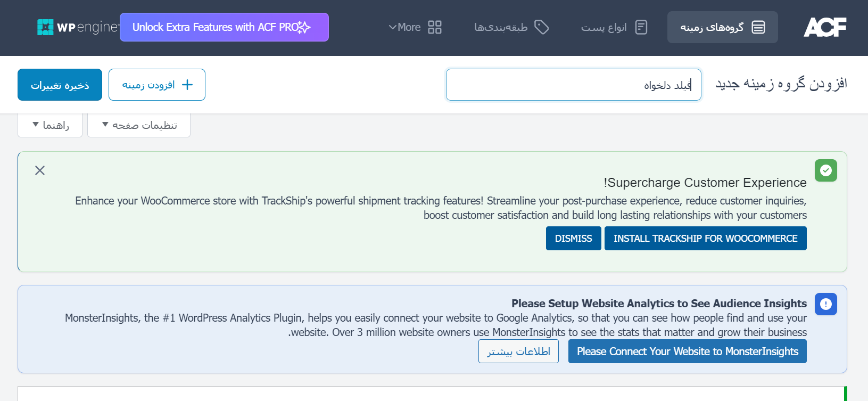
Task: Open the انواع پست tab
Action: tap(614, 27)
